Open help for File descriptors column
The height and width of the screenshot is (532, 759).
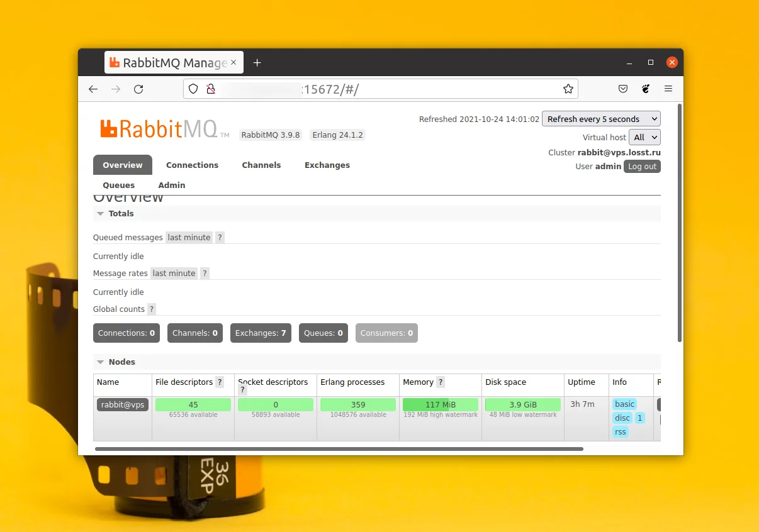(x=220, y=382)
